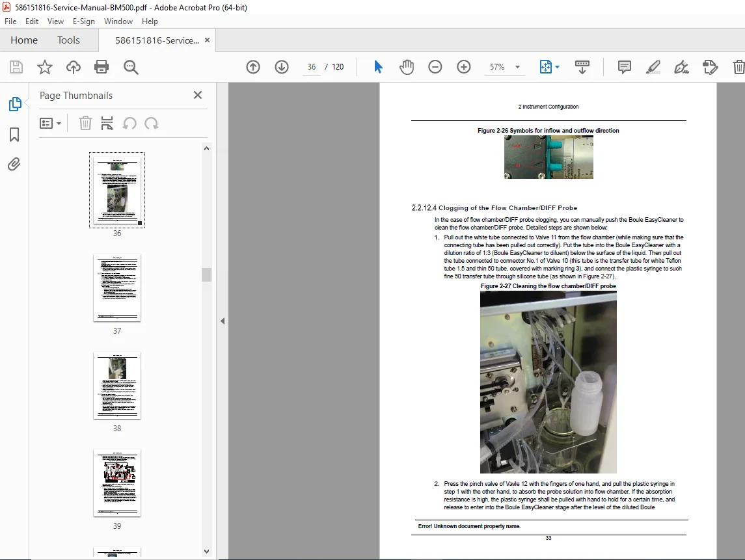Viewport: 745px width, 560px height.
Task: Click the page number field showing 36
Action: pyautogui.click(x=312, y=67)
